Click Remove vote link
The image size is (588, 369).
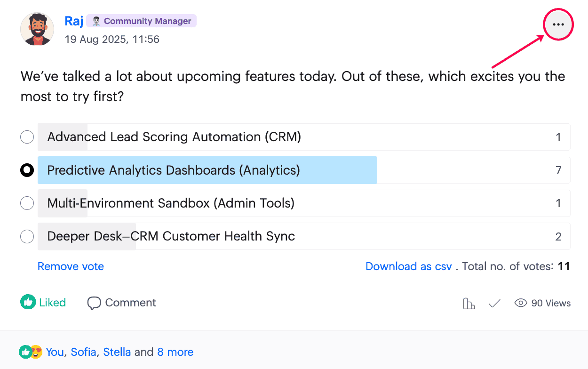(x=71, y=266)
